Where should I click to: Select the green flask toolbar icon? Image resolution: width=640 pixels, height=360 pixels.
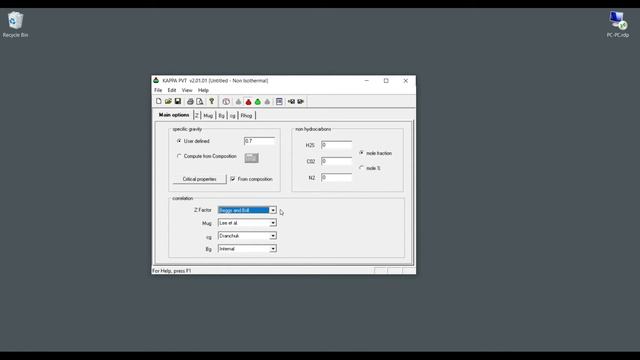(258, 101)
